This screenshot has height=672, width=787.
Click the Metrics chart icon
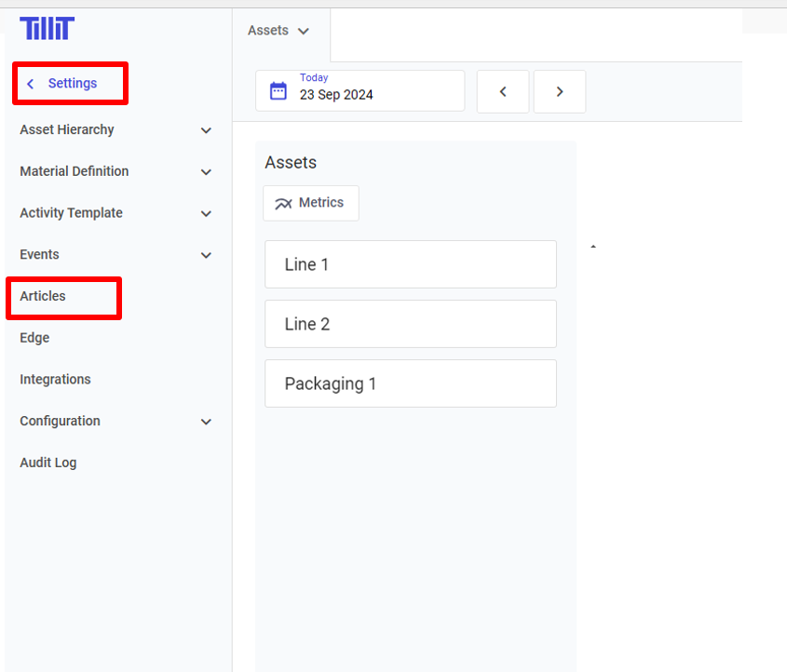tap(283, 204)
